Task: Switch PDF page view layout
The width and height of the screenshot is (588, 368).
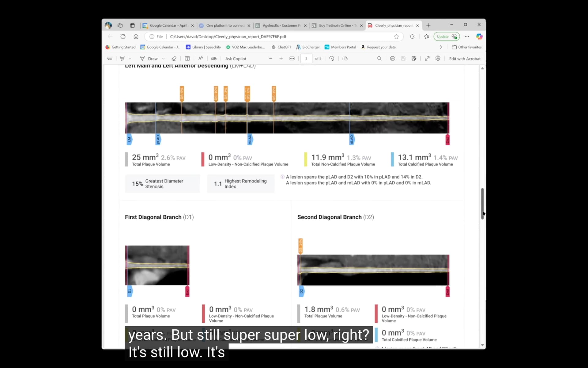Action: tap(345, 58)
